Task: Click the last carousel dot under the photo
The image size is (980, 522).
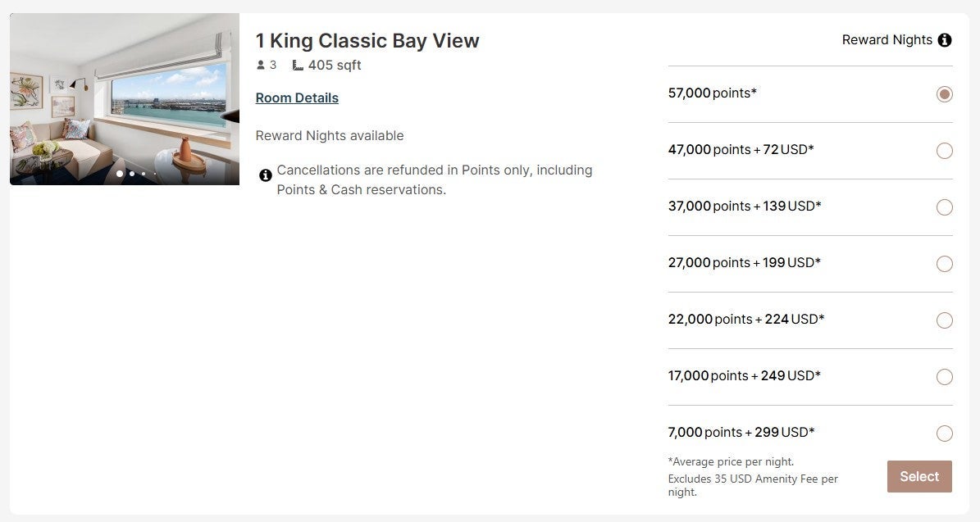Action: click(154, 174)
